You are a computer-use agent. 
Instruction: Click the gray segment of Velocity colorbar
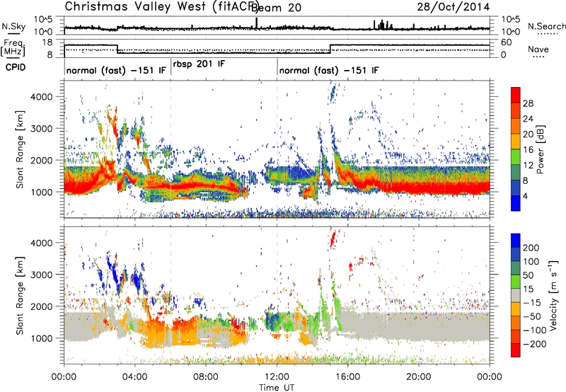(x=516, y=296)
